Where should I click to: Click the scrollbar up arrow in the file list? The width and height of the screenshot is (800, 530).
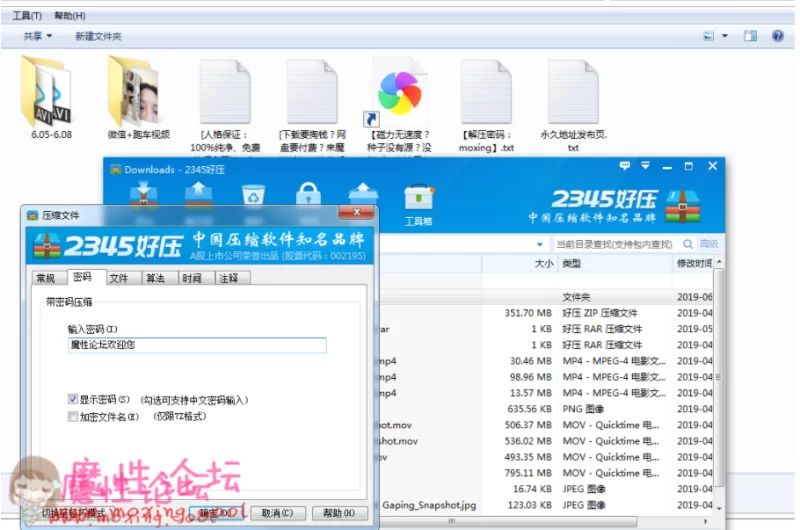click(x=719, y=262)
